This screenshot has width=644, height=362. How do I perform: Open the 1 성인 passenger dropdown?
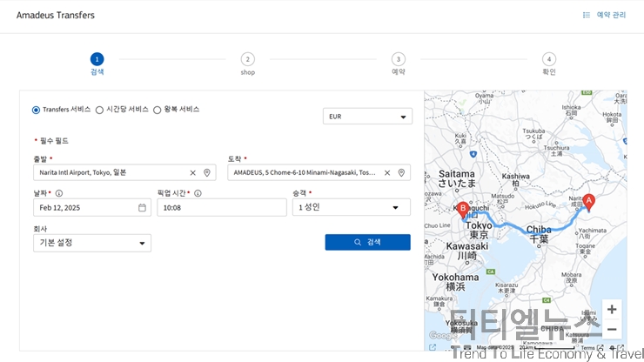tap(352, 207)
